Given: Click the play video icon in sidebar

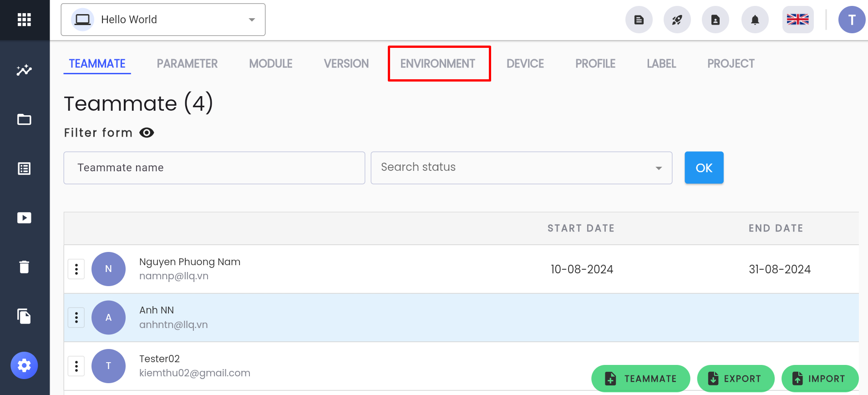Looking at the screenshot, I should coord(24,218).
